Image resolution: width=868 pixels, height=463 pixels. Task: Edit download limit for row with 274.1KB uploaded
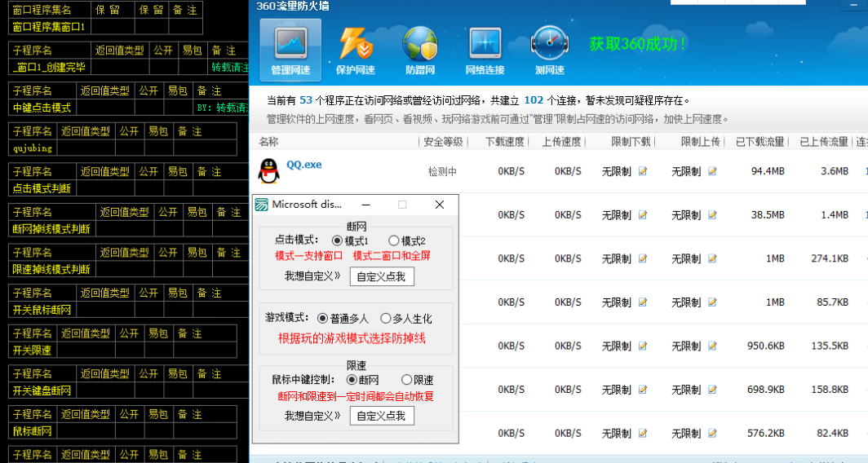click(x=643, y=258)
